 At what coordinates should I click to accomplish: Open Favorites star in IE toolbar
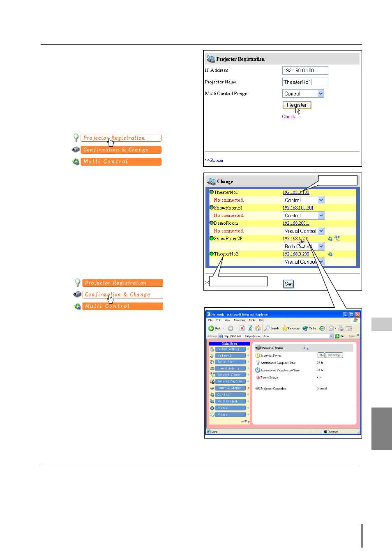[x=284, y=328]
